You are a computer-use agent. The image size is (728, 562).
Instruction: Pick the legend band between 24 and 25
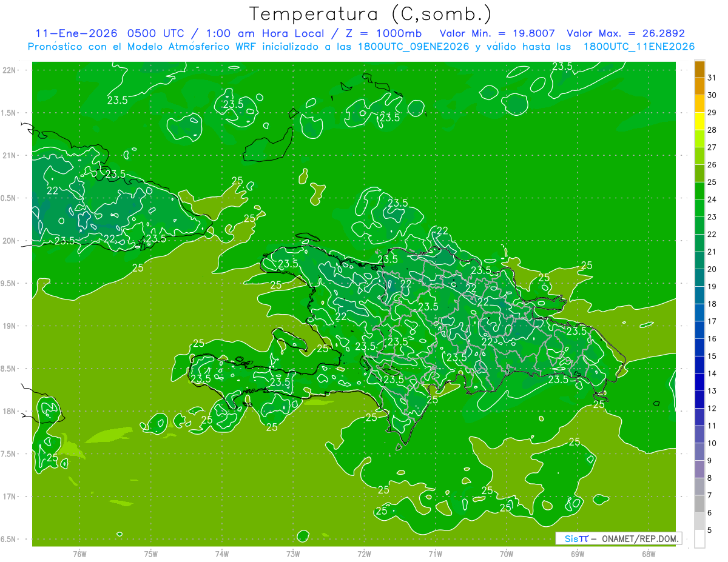[699, 191]
